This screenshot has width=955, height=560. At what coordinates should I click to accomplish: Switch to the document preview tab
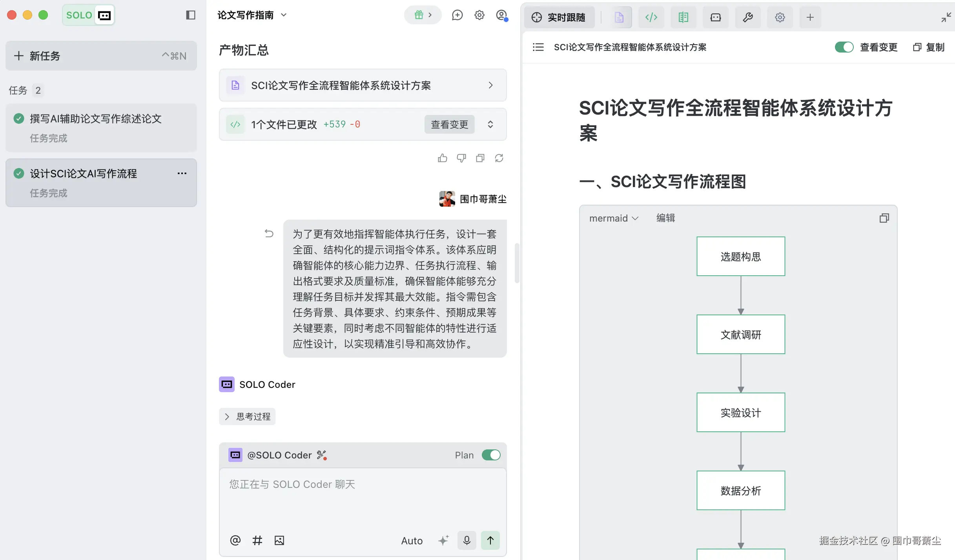[620, 17]
